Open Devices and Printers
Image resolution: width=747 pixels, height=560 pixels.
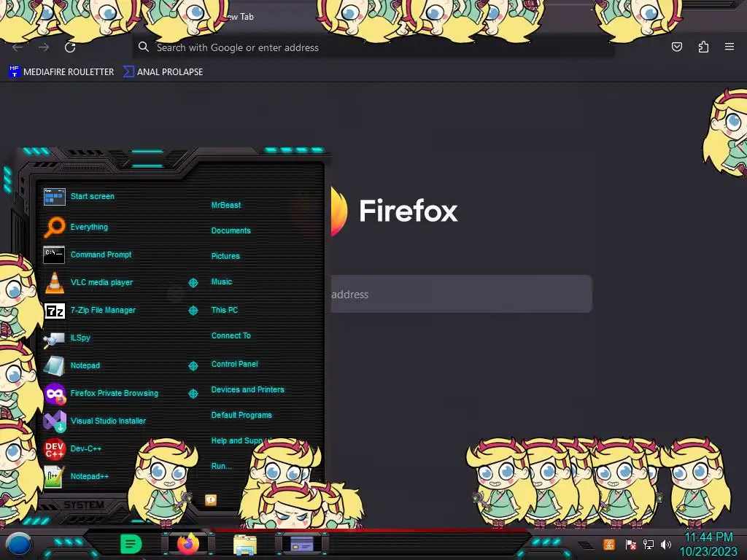pyautogui.click(x=248, y=389)
